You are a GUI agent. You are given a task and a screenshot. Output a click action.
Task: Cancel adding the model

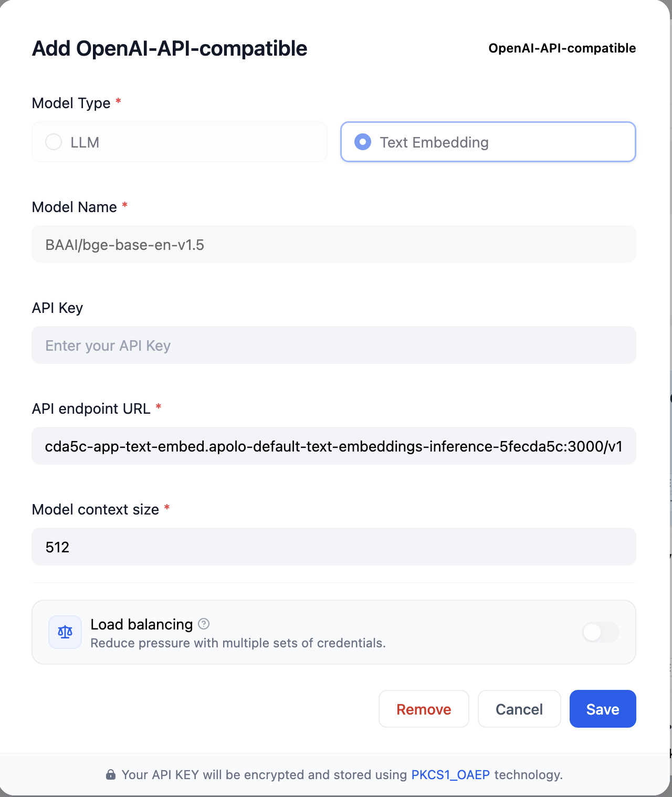pos(519,709)
